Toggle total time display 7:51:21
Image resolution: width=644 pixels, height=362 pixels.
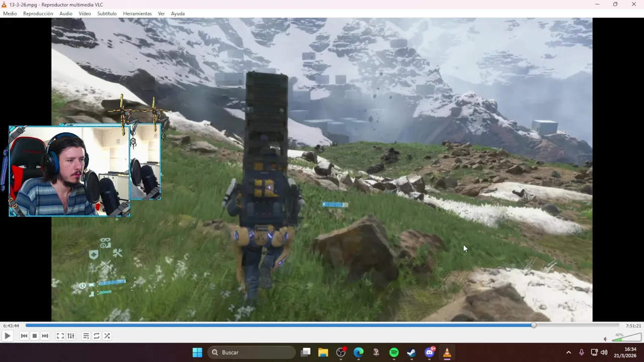coord(633,326)
